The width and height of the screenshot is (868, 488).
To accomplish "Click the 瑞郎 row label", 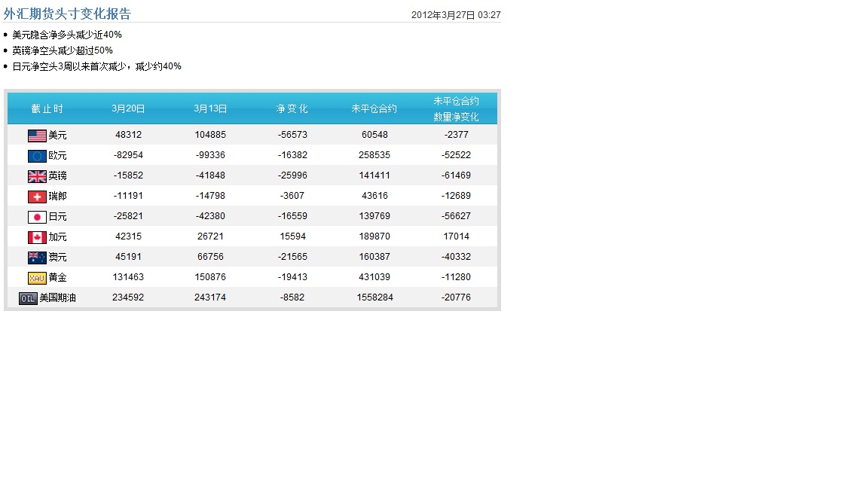I will coord(57,196).
